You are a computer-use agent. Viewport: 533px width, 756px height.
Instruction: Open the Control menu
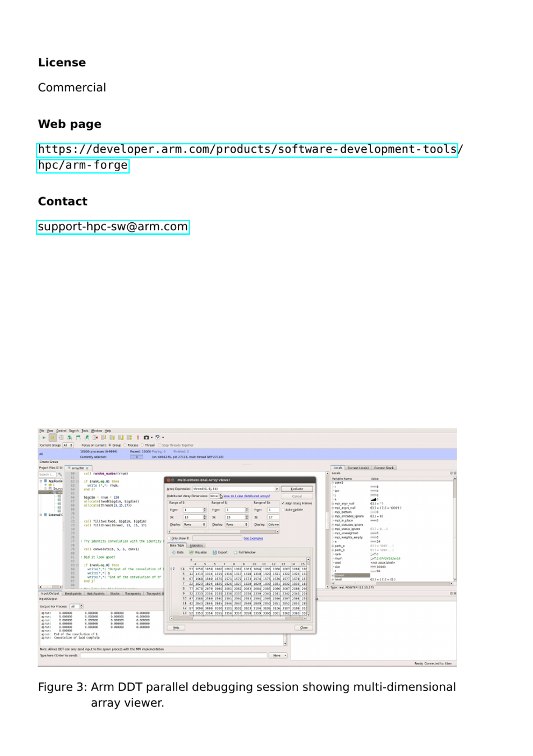(x=61, y=430)
